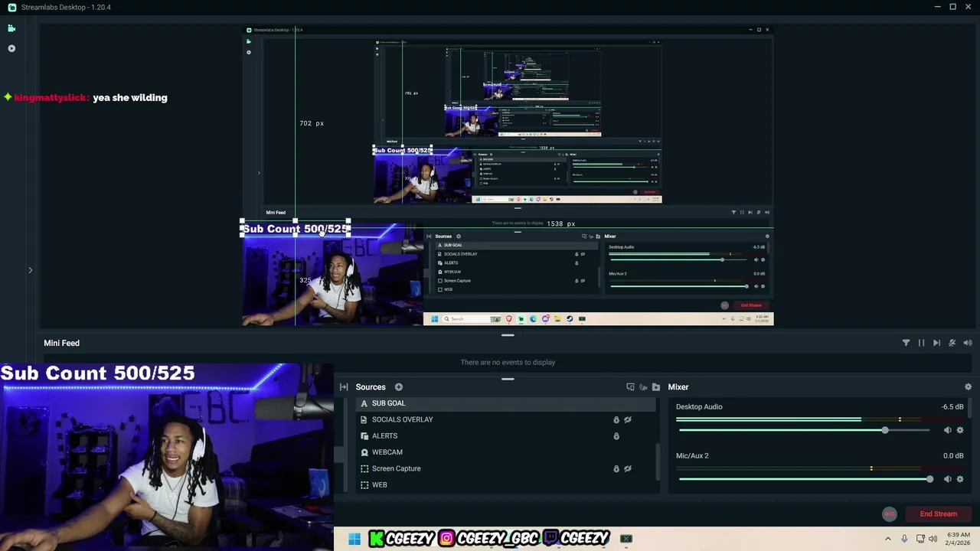Select the SUB GOAL source
The height and width of the screenshot is (551, 980).
(507, 403)
